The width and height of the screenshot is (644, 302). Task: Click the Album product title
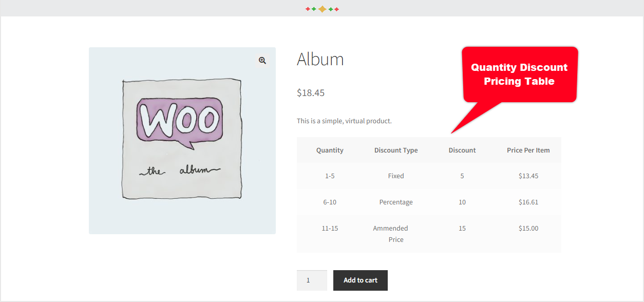[x=320, y=60]
